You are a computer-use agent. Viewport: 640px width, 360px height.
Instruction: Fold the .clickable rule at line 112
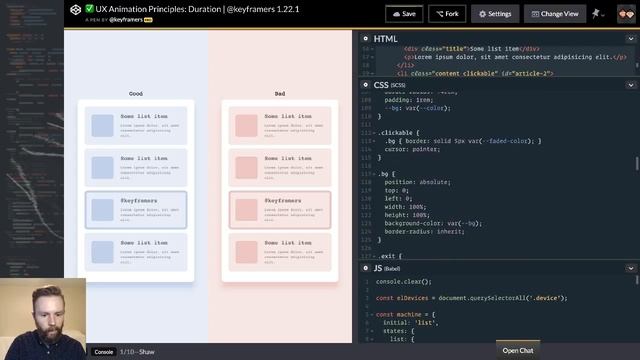374,133
